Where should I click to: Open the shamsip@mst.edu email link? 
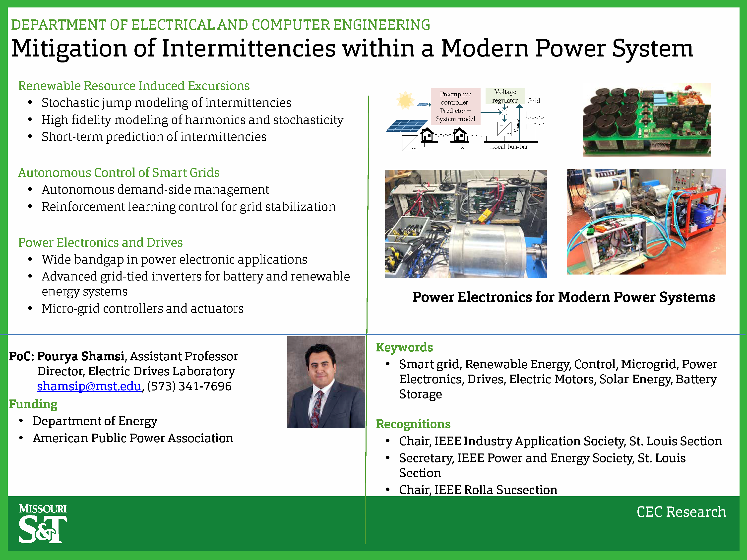pyautogui.click(x=89, y=386)
